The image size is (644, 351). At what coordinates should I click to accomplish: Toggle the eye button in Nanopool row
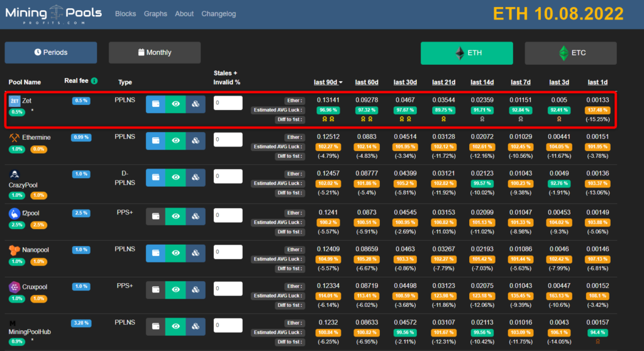pos(175,253)
